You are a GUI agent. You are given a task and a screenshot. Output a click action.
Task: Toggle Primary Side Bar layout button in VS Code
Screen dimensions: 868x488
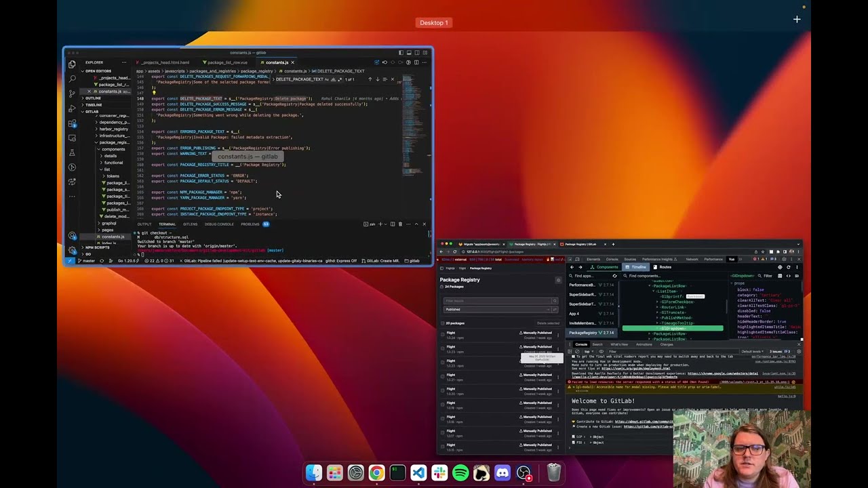tap(401, 52)
